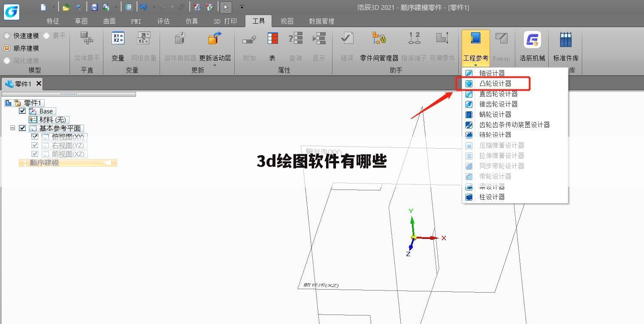Open the 3D 打印 ribbon tab
This screenshot has height=324, width=644.
225,21
